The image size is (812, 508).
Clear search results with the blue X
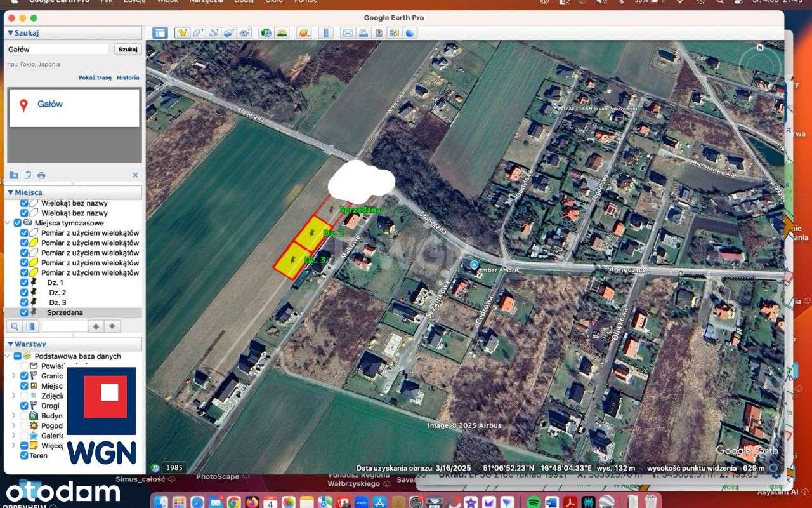tap(135, 175)
